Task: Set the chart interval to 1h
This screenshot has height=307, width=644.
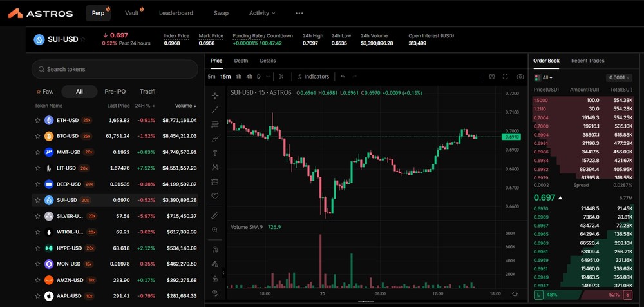Action: coord(239,77)
